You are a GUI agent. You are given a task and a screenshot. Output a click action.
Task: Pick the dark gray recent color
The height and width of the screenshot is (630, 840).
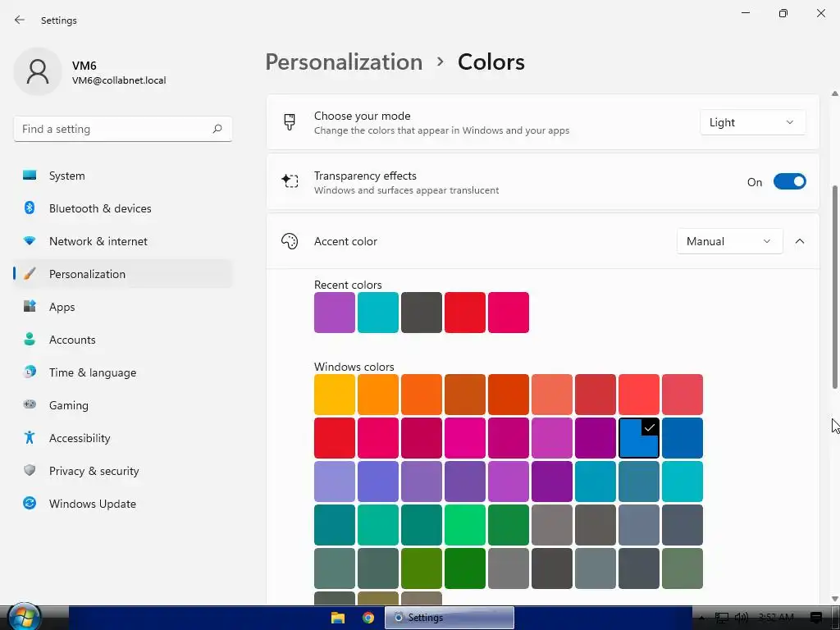[x=422, y=313]
